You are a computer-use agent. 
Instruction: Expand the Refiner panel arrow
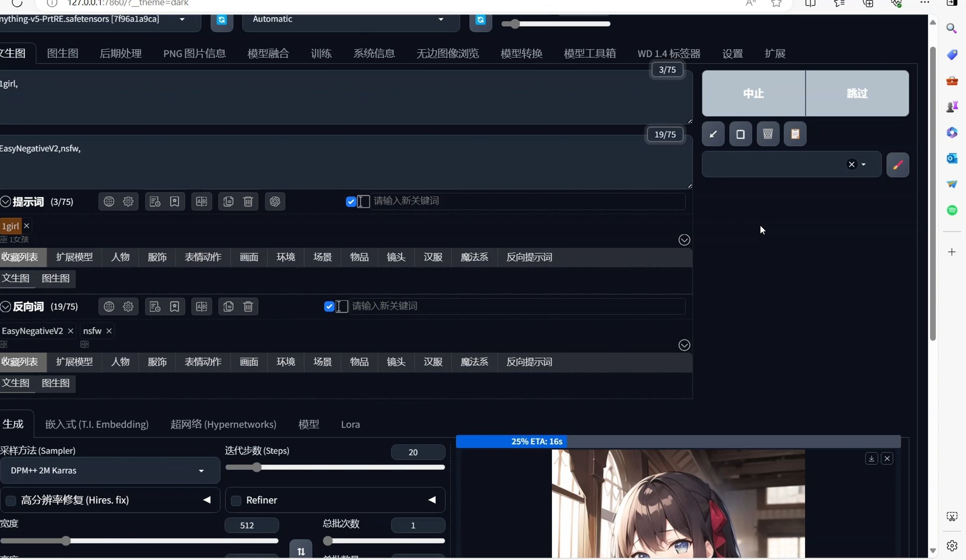(432, 500)
